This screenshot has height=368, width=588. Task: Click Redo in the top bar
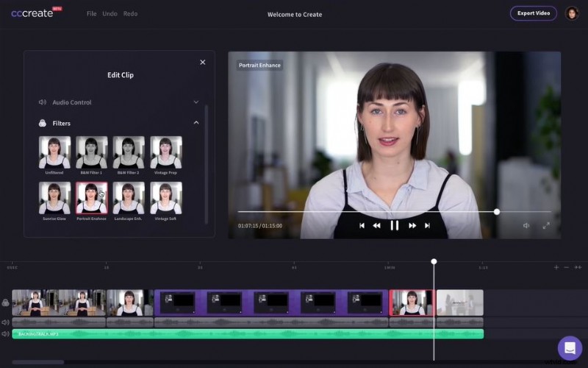pyautogui.click(x=131, y=13)
